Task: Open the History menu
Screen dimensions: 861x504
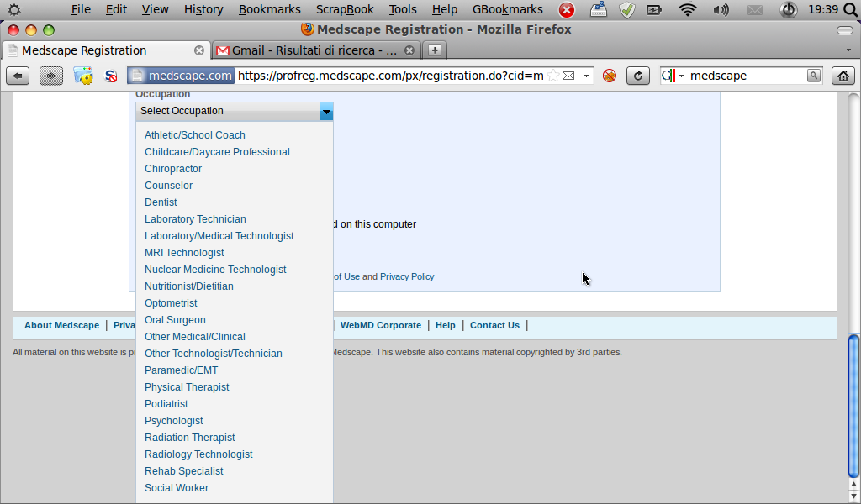Action: click(203, 9)
